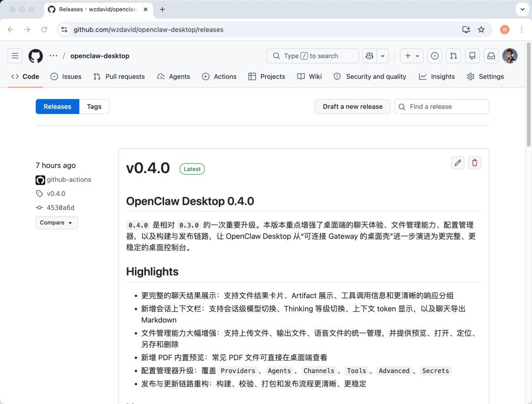Open the openclaw-desktop repository link
Screen dimensions: 532x404
coord(100,56)
